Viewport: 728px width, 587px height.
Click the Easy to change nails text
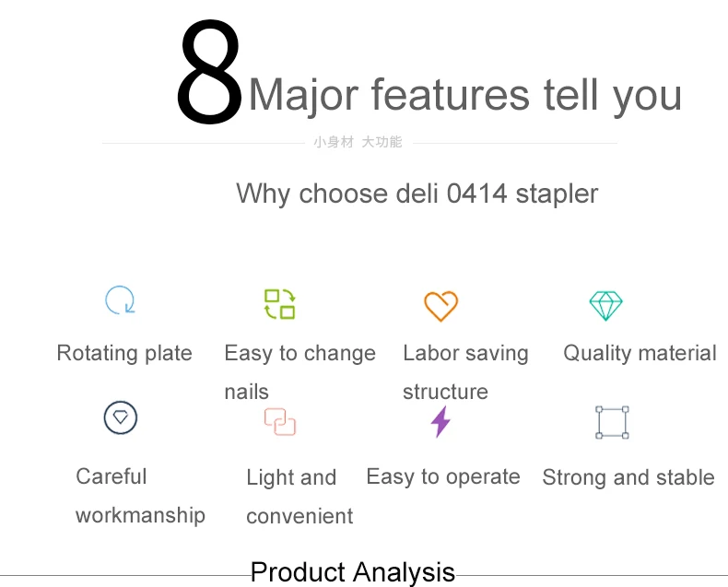(299, 372)
